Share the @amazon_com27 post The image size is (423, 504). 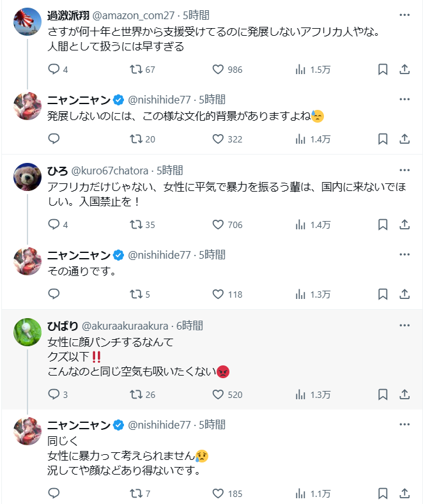(404, 70)
